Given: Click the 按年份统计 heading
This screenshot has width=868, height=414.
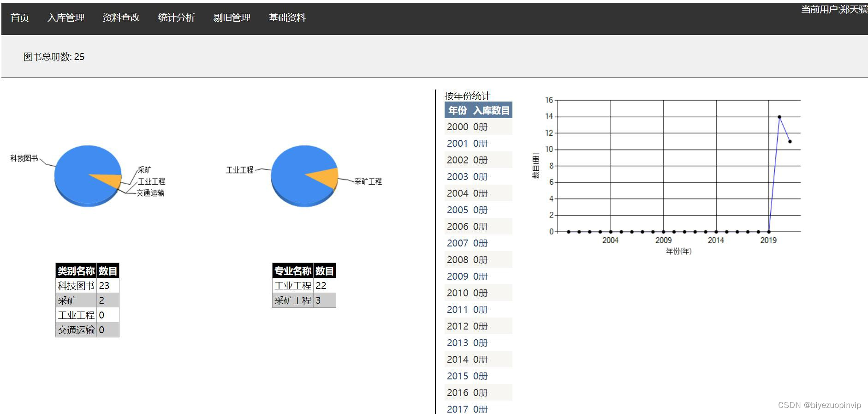Looking at the screenshot, I should tap(467, 96).
